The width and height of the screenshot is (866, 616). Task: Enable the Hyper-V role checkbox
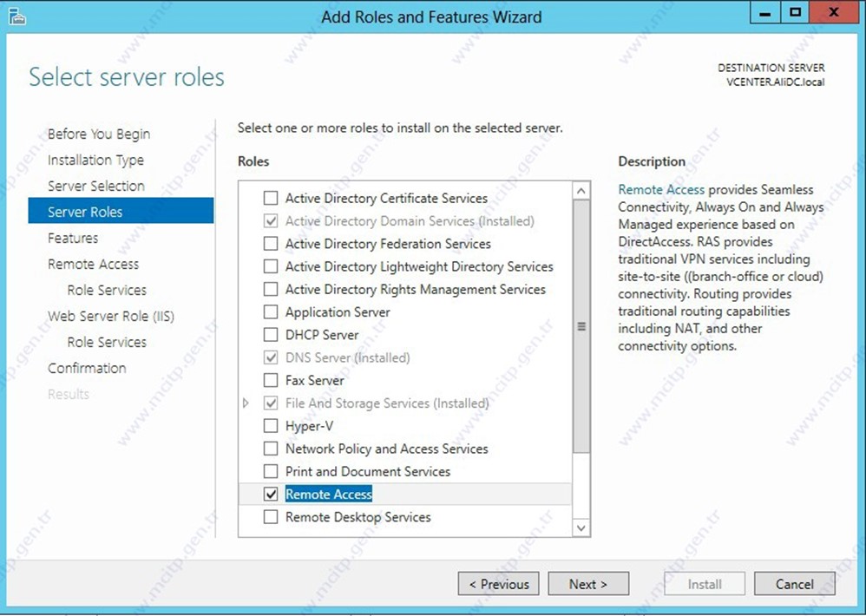[x=271, y=426]
